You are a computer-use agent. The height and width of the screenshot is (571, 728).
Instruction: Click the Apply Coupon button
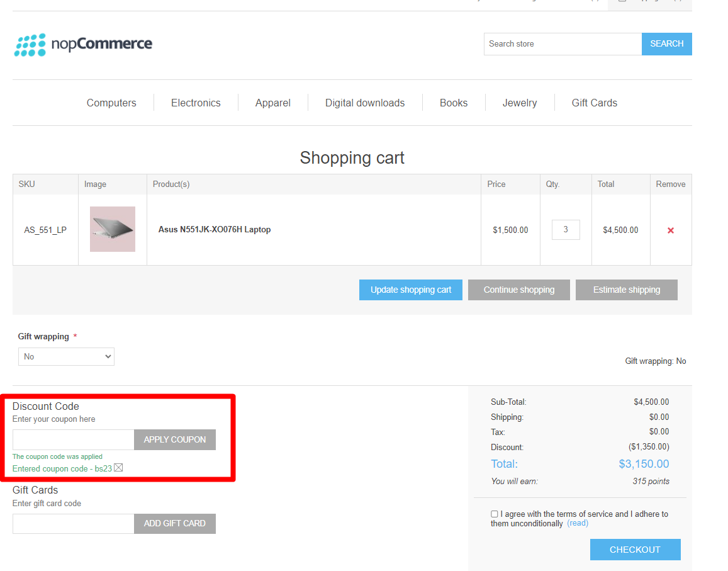[x=175, y=439]
